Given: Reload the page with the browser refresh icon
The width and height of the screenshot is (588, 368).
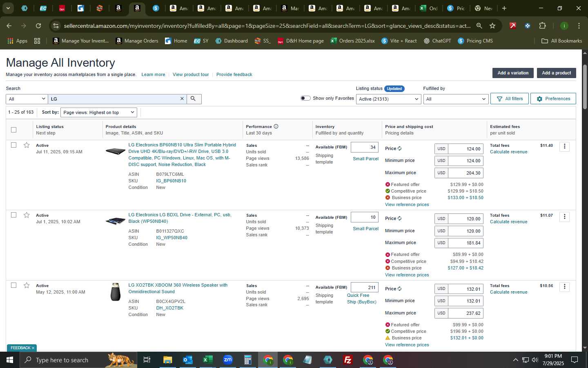Looking at the screenshot, I should 38,26.
